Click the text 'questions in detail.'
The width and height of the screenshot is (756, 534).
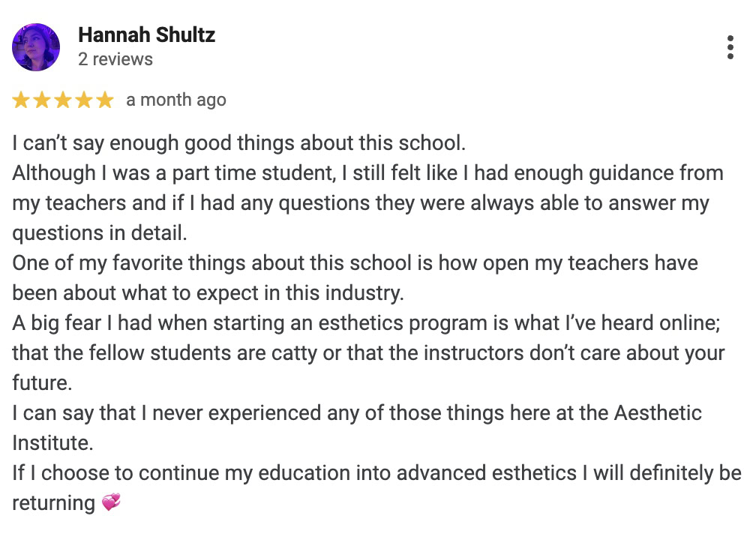[99, 233]
